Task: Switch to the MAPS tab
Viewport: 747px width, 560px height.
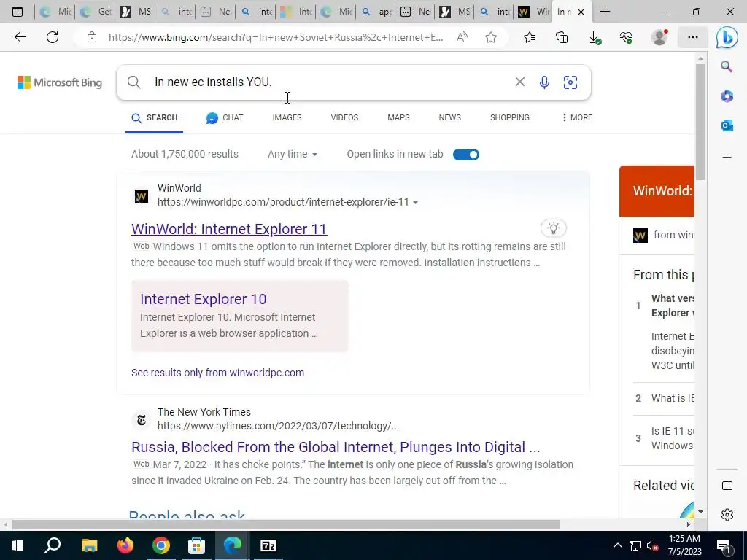Action: click(398, 117)
